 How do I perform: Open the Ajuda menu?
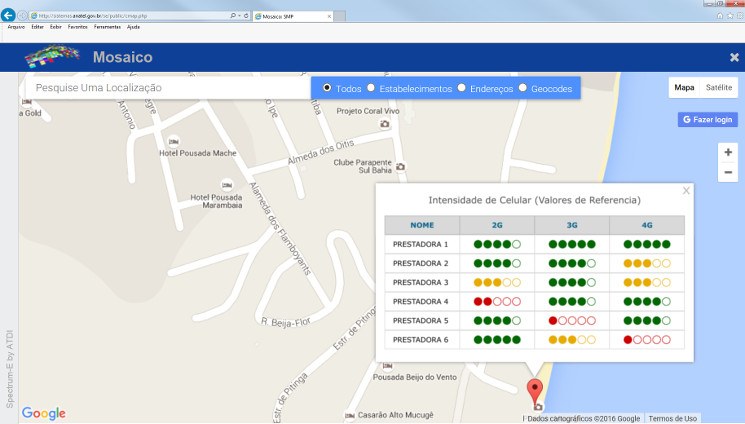(x=134, y=27)
